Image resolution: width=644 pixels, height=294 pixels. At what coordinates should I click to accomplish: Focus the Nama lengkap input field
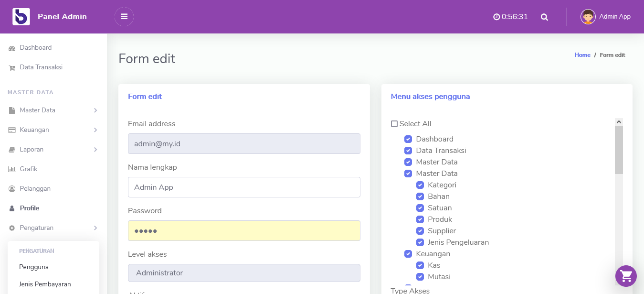(244, 187)
